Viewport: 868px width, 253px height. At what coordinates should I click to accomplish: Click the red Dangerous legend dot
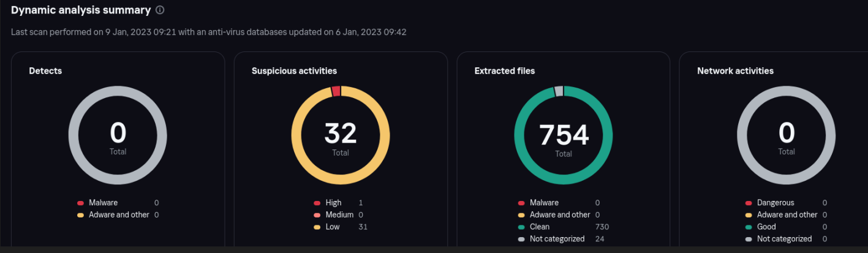pos(749,203)
